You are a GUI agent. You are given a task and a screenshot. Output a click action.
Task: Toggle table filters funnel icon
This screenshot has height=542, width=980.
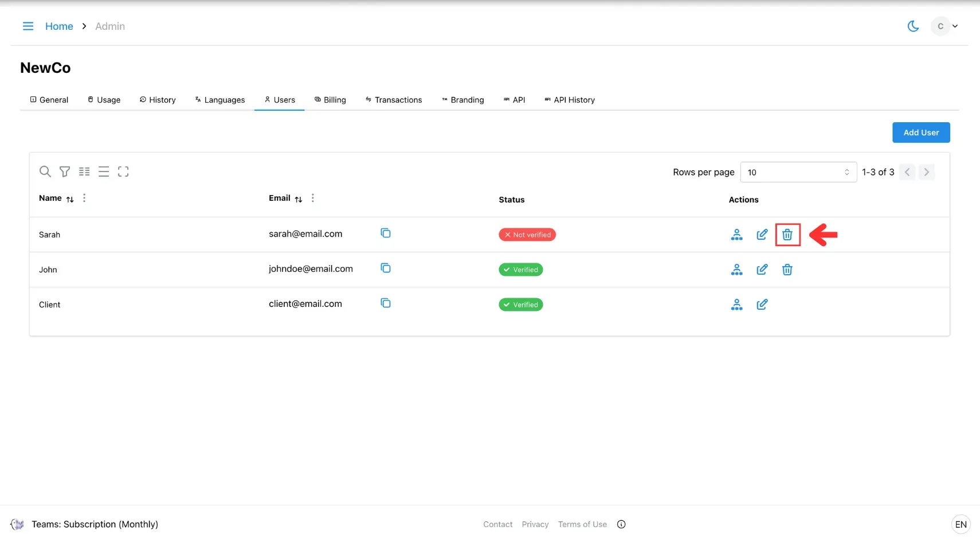pyautogui.click(x=65, y=171)
